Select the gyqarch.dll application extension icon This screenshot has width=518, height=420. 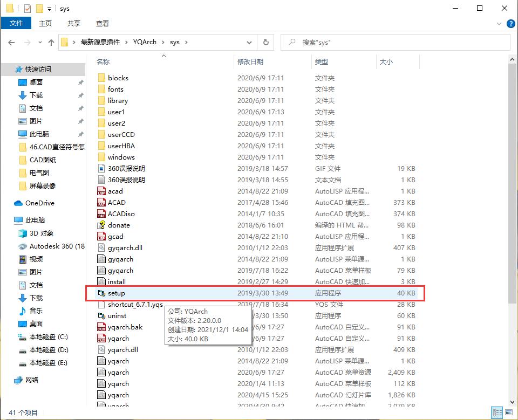click(x=100, y=247)
